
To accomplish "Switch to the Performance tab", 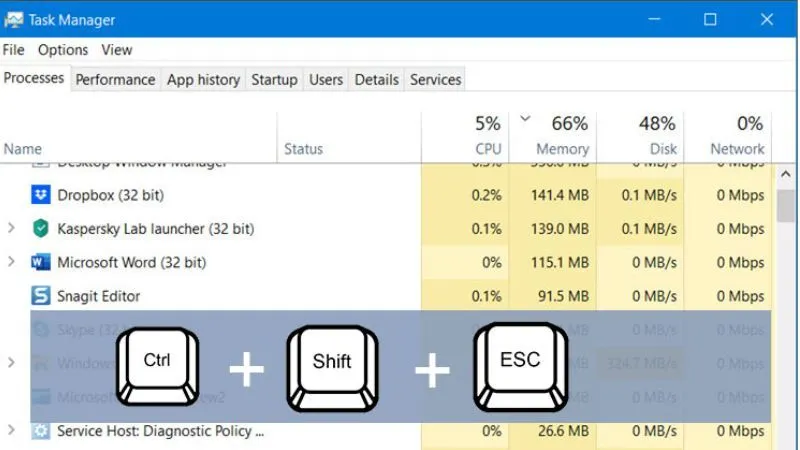I will pyautogui.click(x=115, y=80).
